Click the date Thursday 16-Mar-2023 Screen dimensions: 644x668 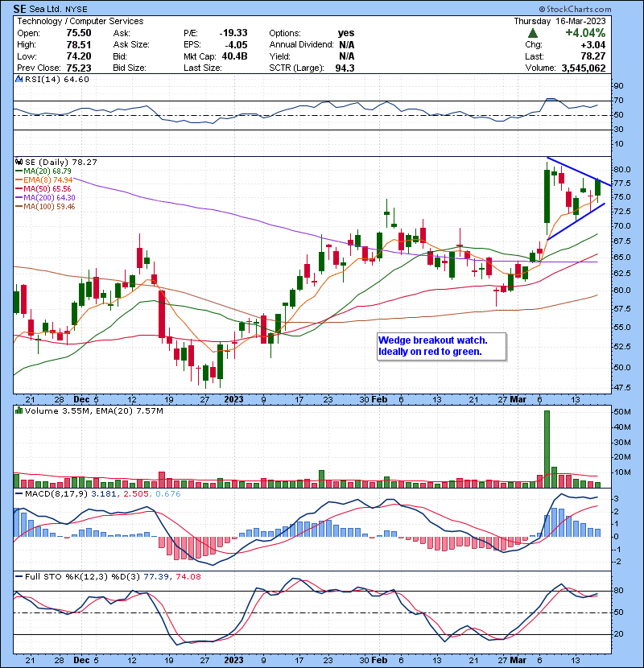[x=559, y=21]
